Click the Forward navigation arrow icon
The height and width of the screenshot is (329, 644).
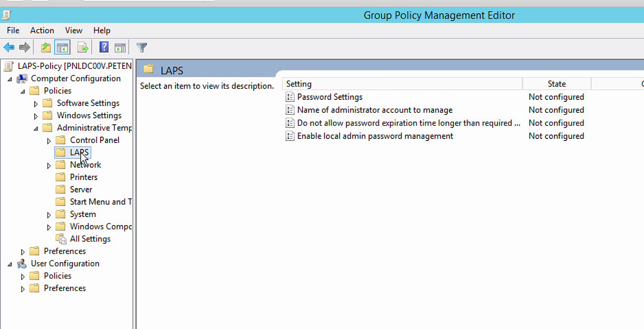pos(23,47)
